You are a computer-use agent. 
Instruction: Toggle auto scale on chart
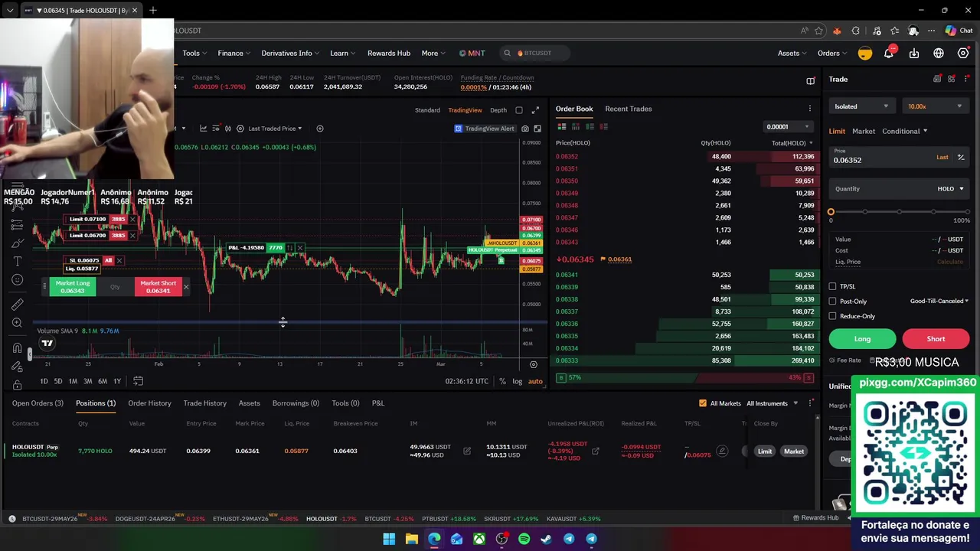[535, 381]
